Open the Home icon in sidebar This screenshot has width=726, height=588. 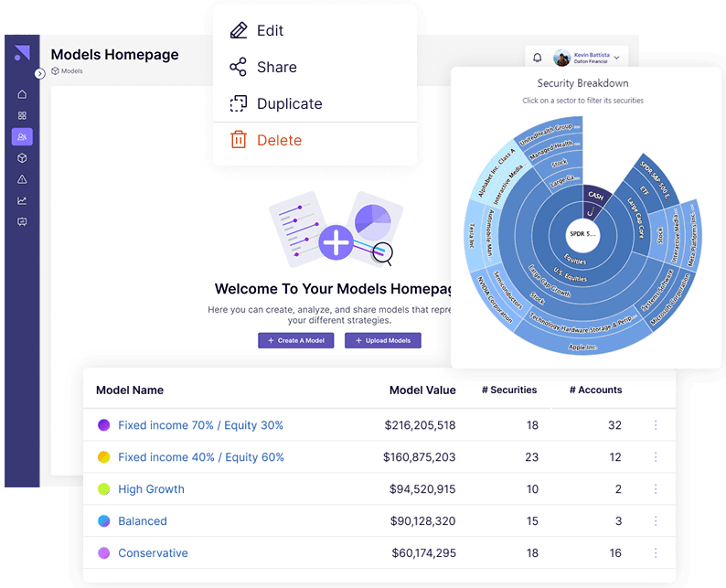point(22,94)
